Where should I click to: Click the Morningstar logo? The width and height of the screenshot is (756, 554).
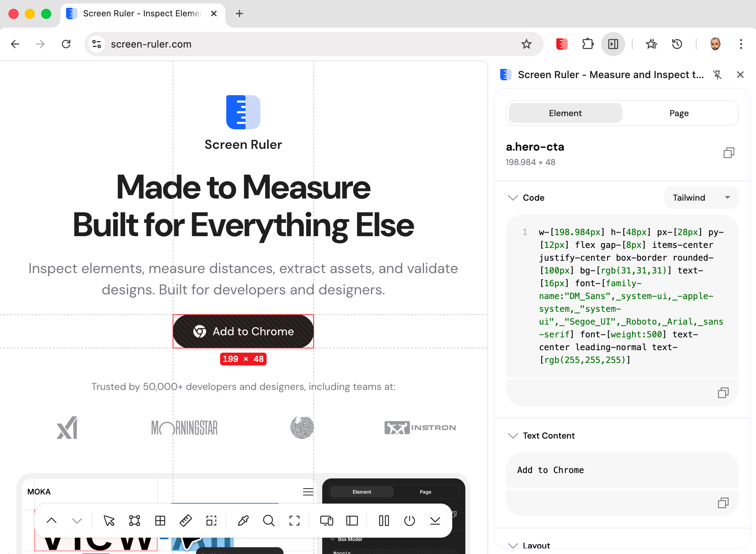tap(184, 428)
